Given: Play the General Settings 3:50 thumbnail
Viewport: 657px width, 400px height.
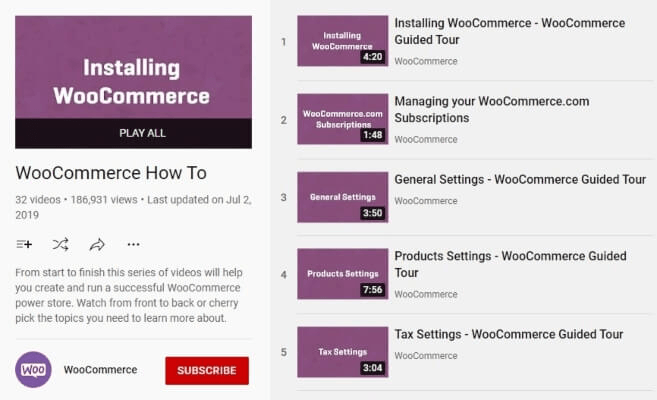Looking at the screenshot, I should 343,197.
